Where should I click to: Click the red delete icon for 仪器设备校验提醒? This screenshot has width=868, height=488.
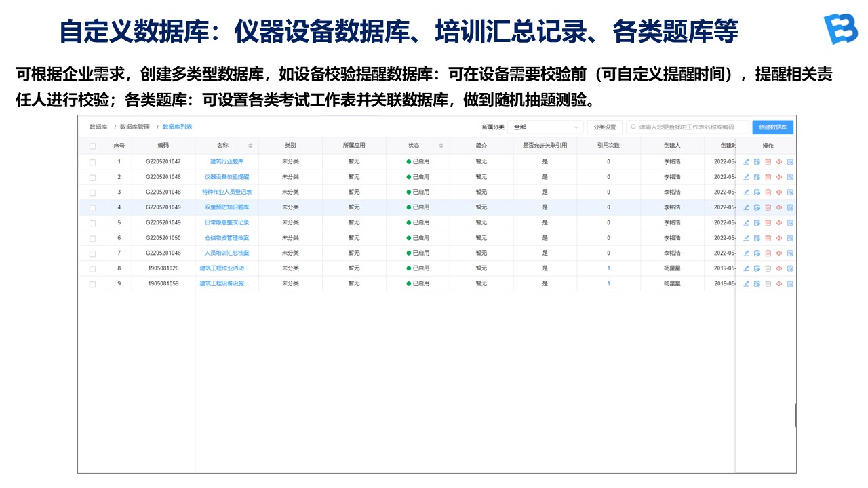pyautogui.click(x=768, y=177)
